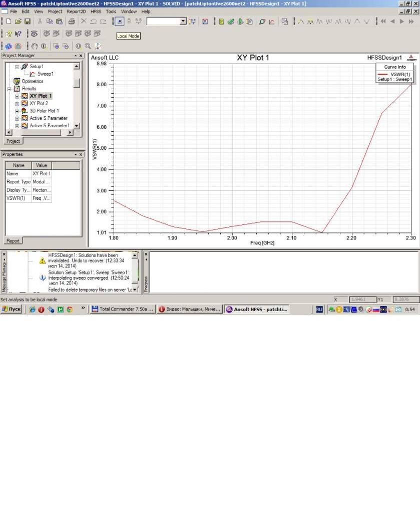Expand the XY Plot 2 tree node

tap(17, 104)
